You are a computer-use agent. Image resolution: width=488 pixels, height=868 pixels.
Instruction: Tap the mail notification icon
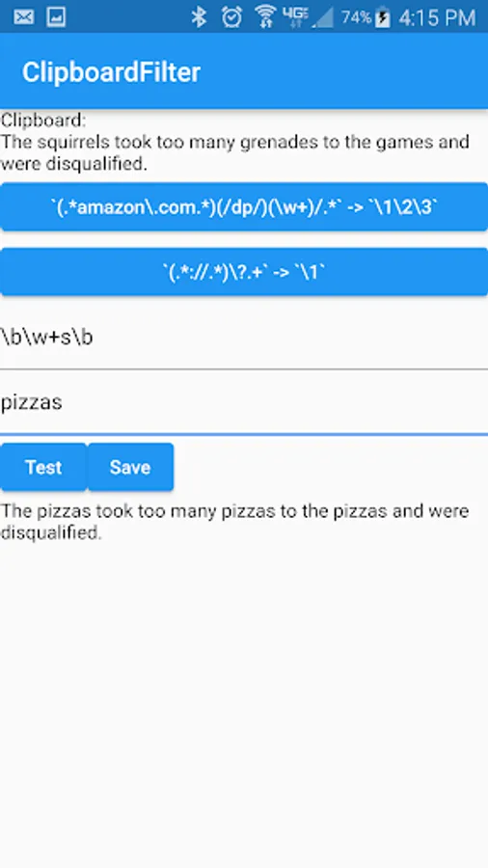pos(23,17)
